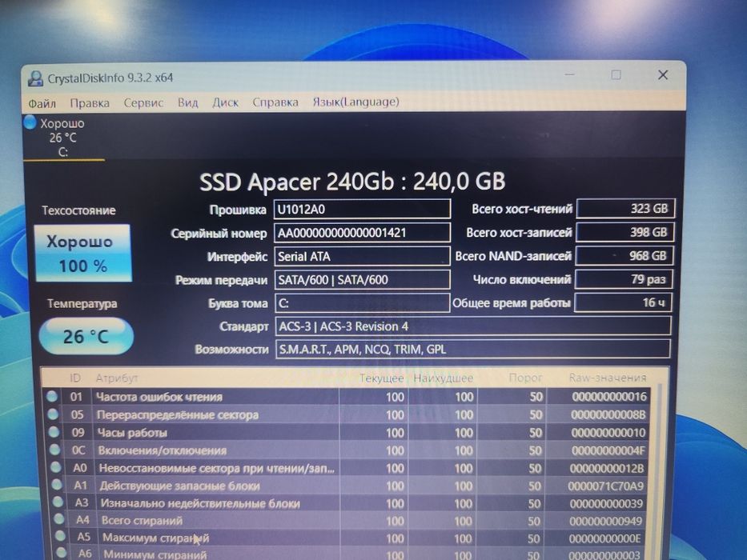This screenshot has height=560, width=747.
Task: Open the Вид menu
Action: click(x=187, y=102)
